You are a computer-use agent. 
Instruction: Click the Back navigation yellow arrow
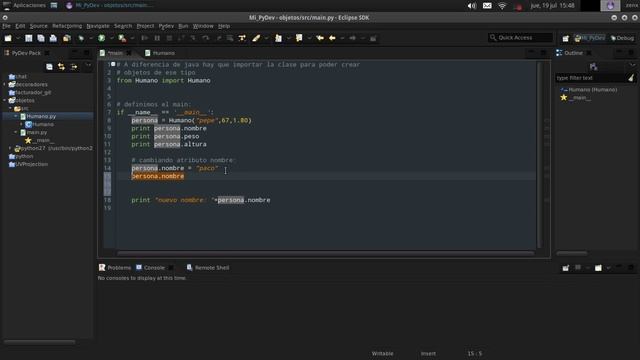coord(332,38)
